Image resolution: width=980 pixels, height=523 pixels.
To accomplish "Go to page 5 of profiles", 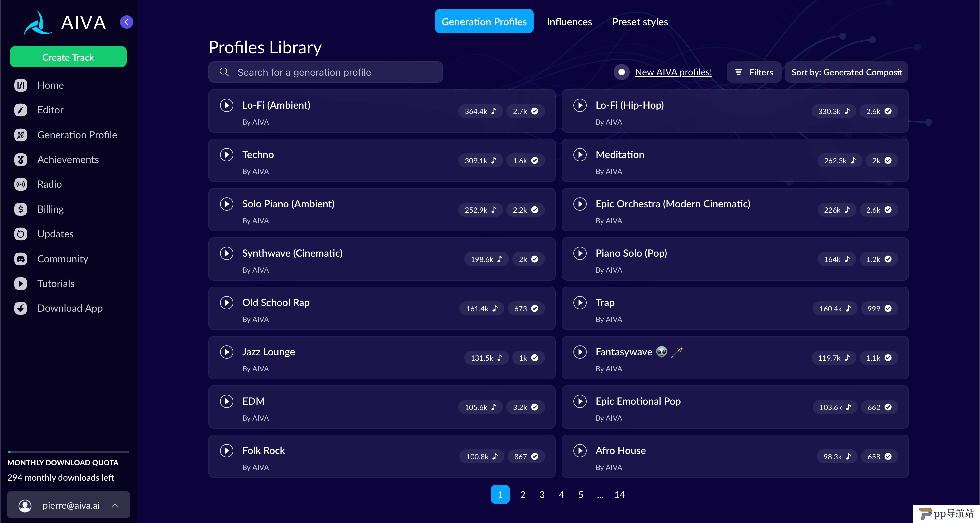I will [581, 494].
